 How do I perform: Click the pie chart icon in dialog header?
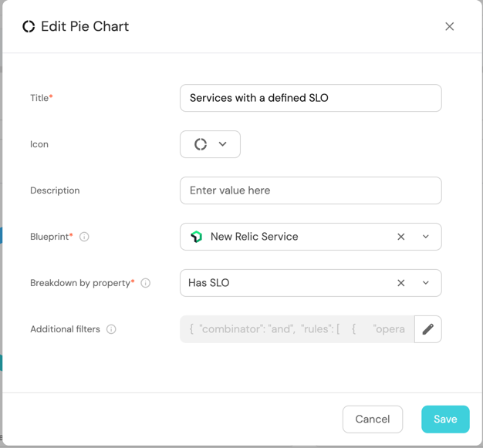(x=29, y=26)
